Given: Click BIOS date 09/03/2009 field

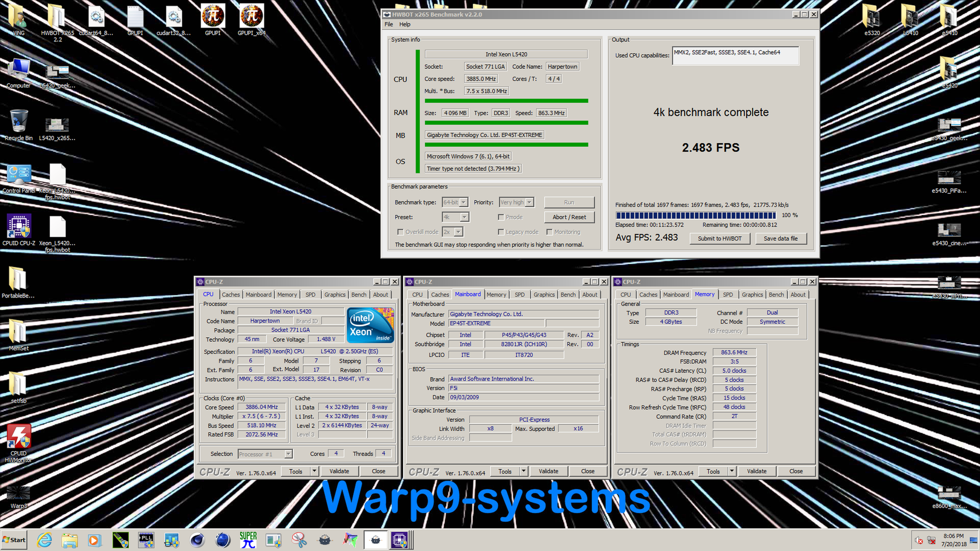Looking at the screenshot, I should [x=523, y=397].
